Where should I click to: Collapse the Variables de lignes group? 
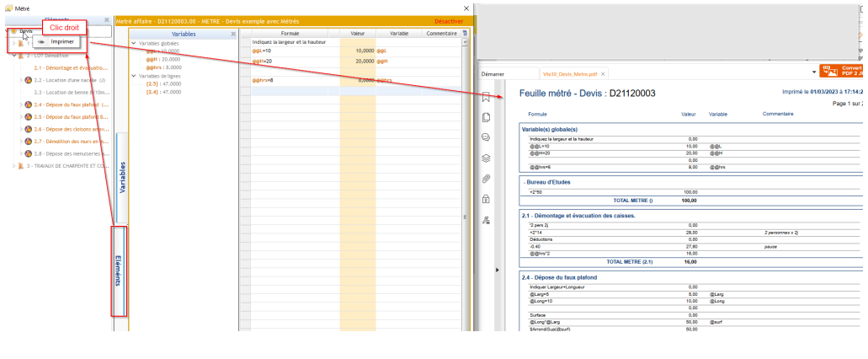[134, 75]
